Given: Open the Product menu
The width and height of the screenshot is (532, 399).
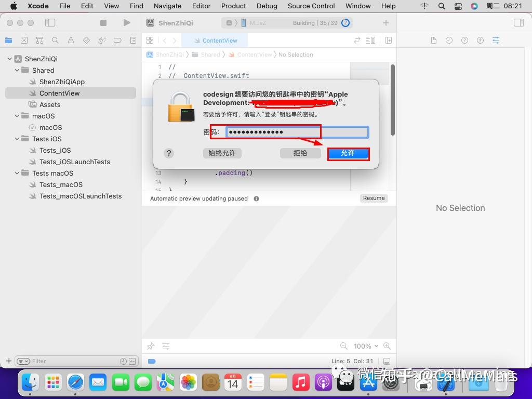Looking at the screenshot, I should tap(233, 6).
